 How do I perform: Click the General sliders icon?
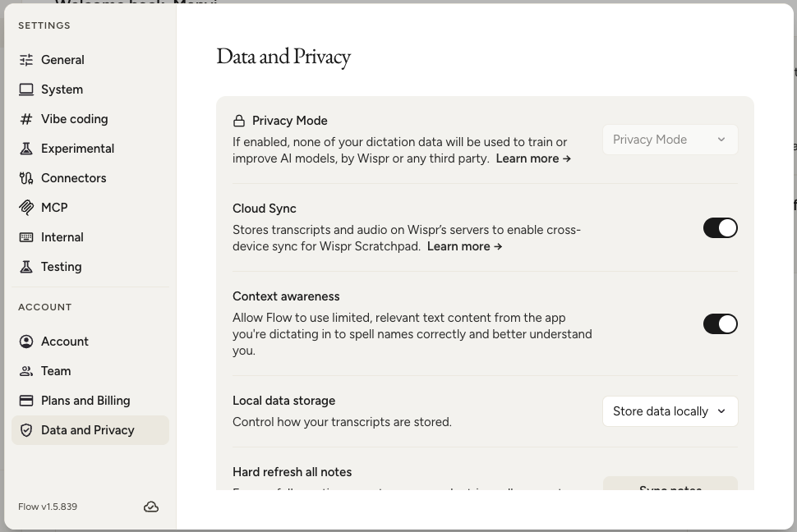click(26, 60)
